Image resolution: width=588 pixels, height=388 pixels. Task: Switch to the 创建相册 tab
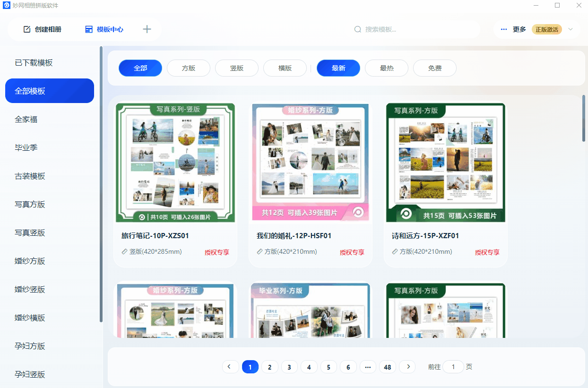43,29
